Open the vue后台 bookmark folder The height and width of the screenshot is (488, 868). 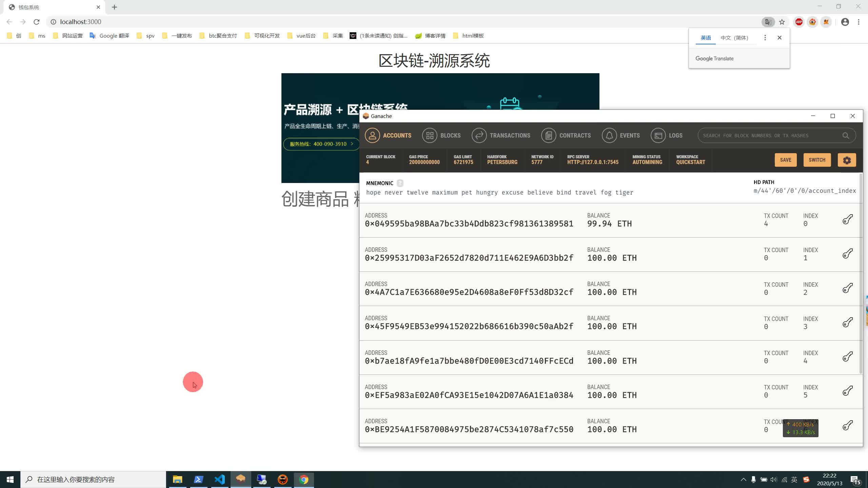[x=301, y=36]
